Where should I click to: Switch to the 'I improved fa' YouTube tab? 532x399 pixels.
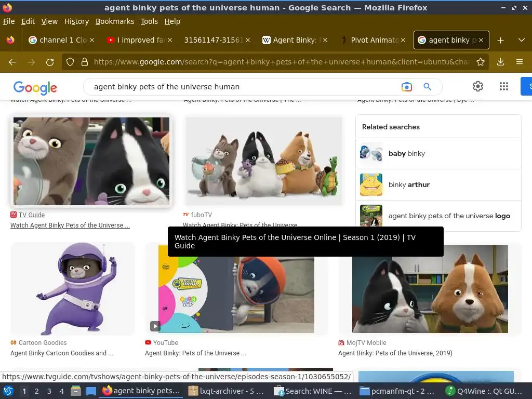point(139,40)
